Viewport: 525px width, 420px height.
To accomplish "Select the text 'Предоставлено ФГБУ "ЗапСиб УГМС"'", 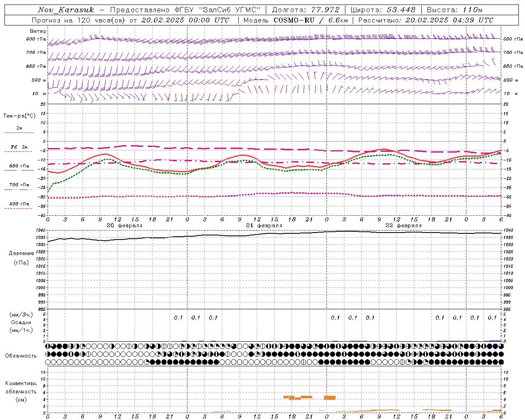I will [185, 10].
